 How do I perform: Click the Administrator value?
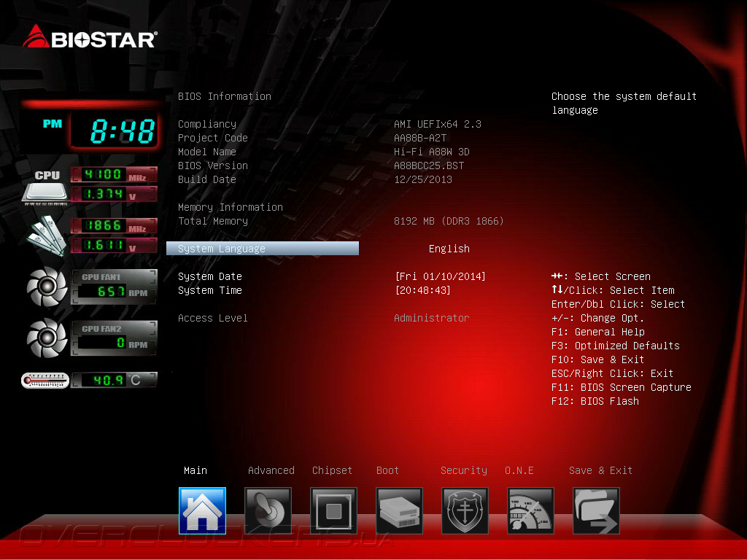pos(432,318)
